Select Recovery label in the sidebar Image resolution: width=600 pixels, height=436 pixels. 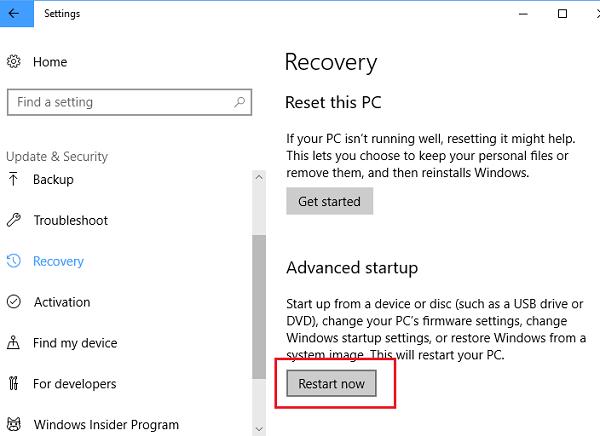(x=58, y=262)
